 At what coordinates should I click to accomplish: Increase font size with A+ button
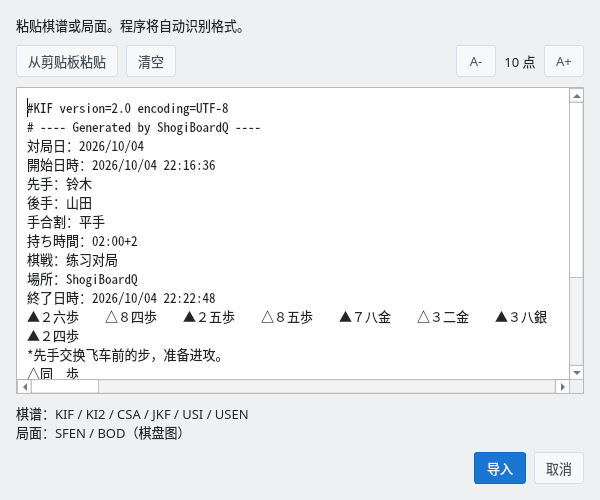(x=564, y=61)
